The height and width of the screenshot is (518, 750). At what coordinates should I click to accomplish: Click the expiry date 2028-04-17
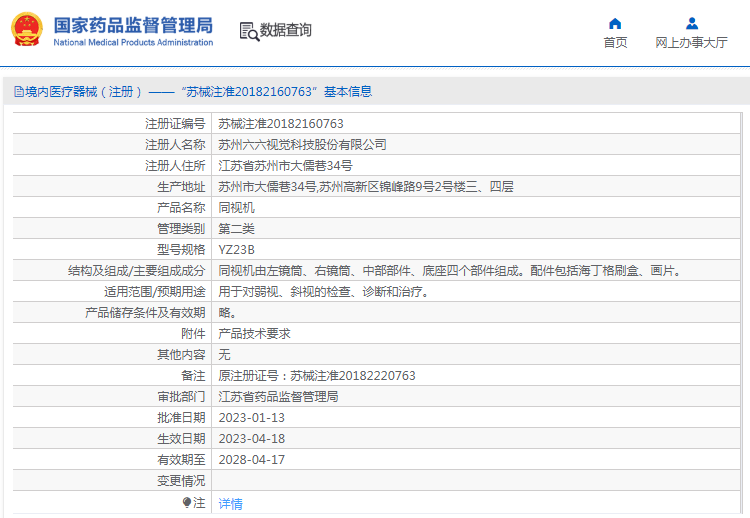[x=251, y=460]
